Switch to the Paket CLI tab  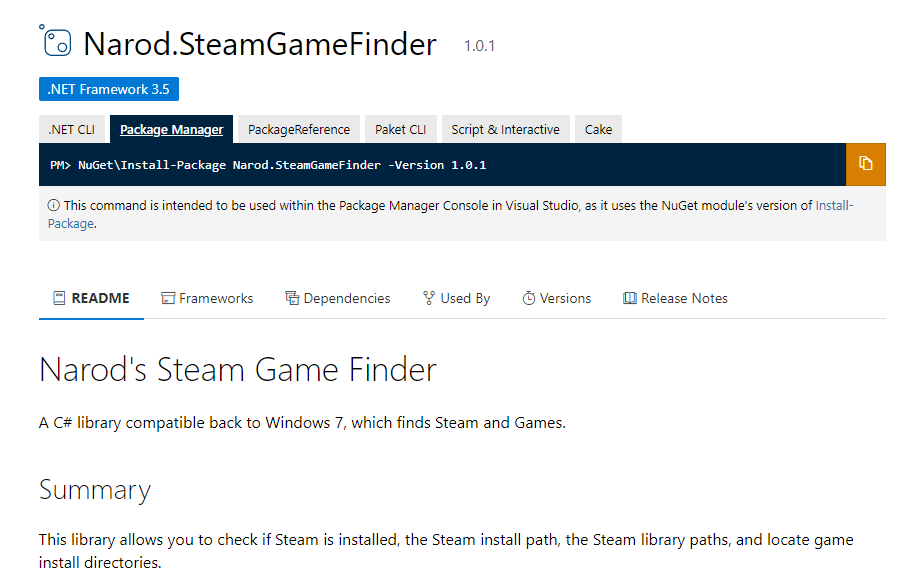[x=401, y=129]
